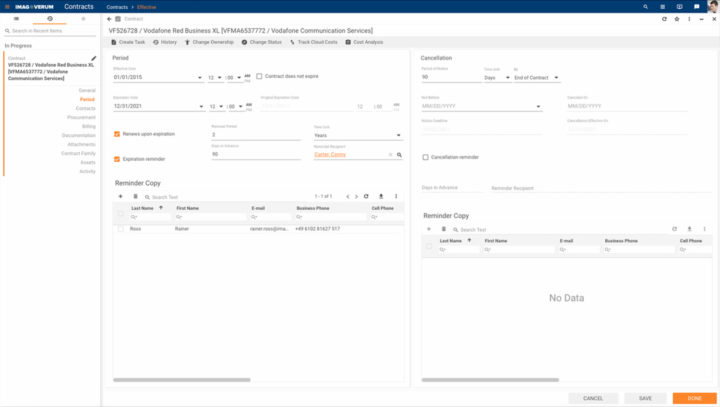Open the apps grid icon in header
720x407 pixels.
point(663,7)
